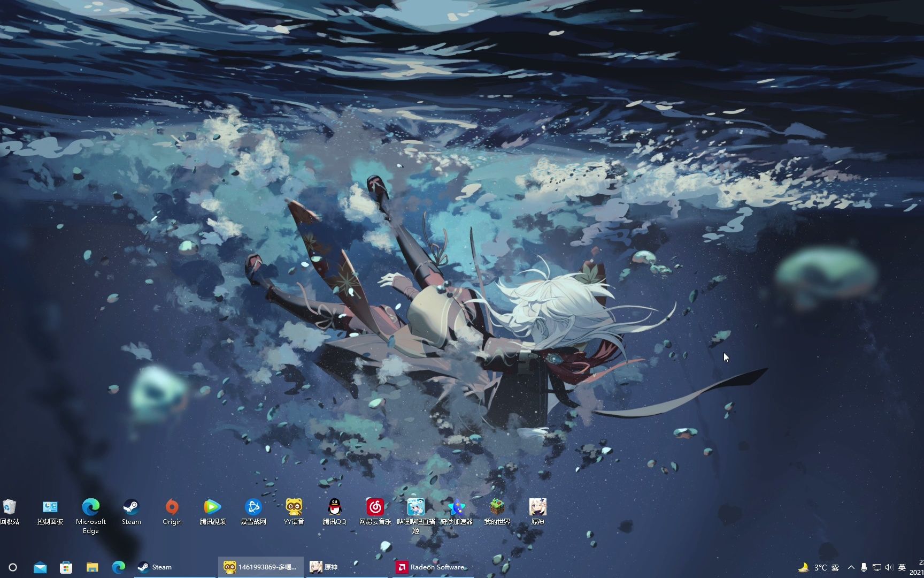
Task: Switch to the Radeon Software taskbar window
Action: [433, 567]
